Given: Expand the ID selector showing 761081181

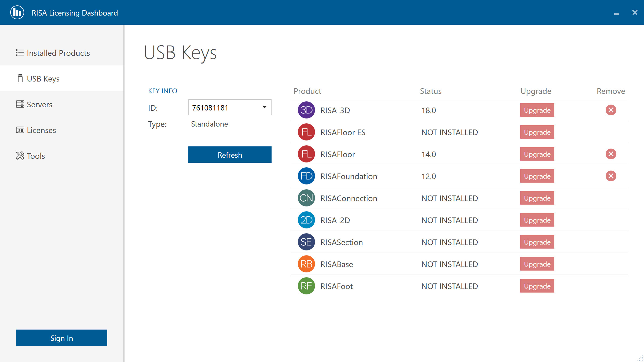Looking at the screenshot, I should pyautogui.click(x=264, y=107).
